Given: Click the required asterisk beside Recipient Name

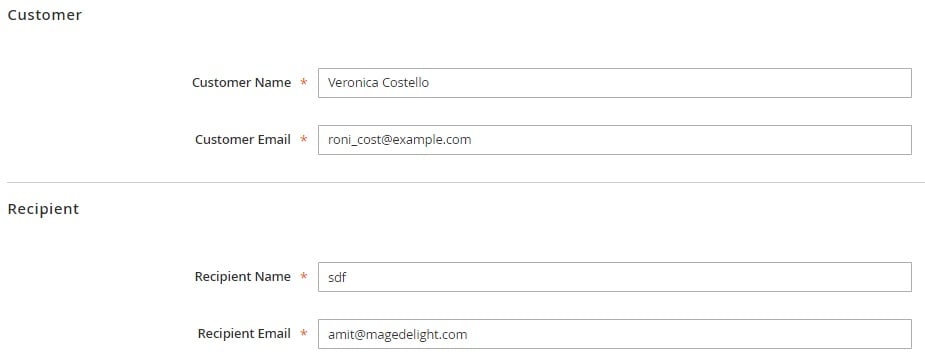Looking at the screenshot, I should pos(304,276).
